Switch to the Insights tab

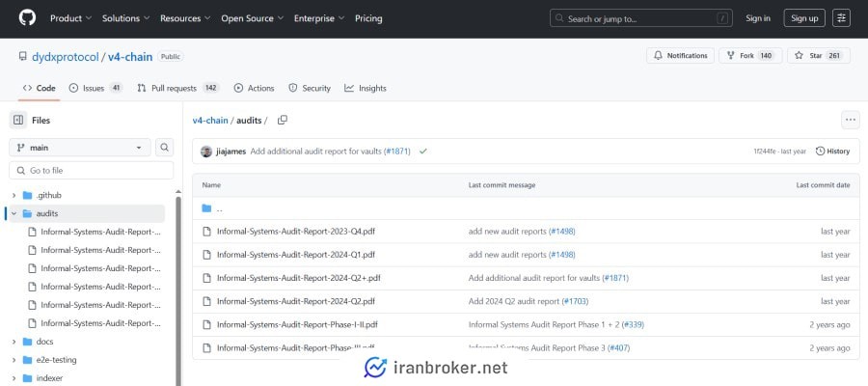[x=366, y=88]
